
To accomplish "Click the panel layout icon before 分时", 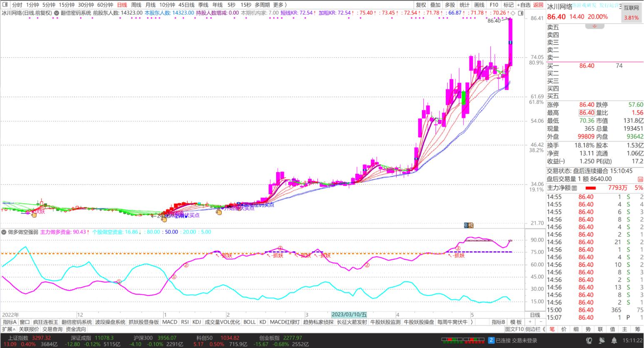I will tap(5, 5).
